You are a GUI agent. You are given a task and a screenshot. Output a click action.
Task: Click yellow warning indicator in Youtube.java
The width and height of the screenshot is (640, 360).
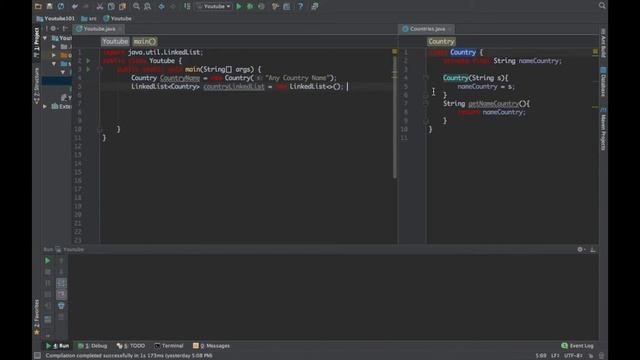(x=395, y=51)
